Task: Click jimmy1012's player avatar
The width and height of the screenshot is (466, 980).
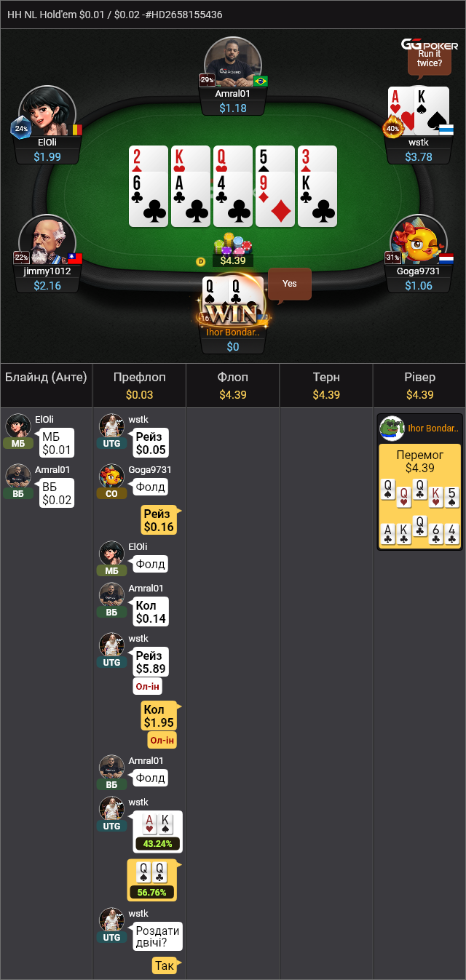Action: pos(47,240)
